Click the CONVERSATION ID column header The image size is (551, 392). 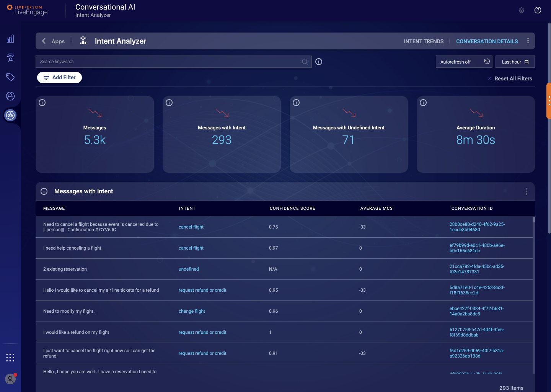click(x=472, y=208)
